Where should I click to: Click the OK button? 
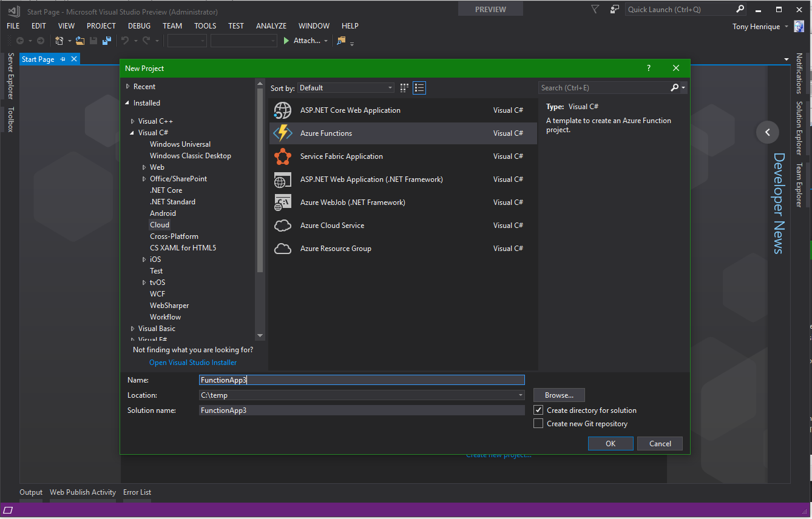611,444
